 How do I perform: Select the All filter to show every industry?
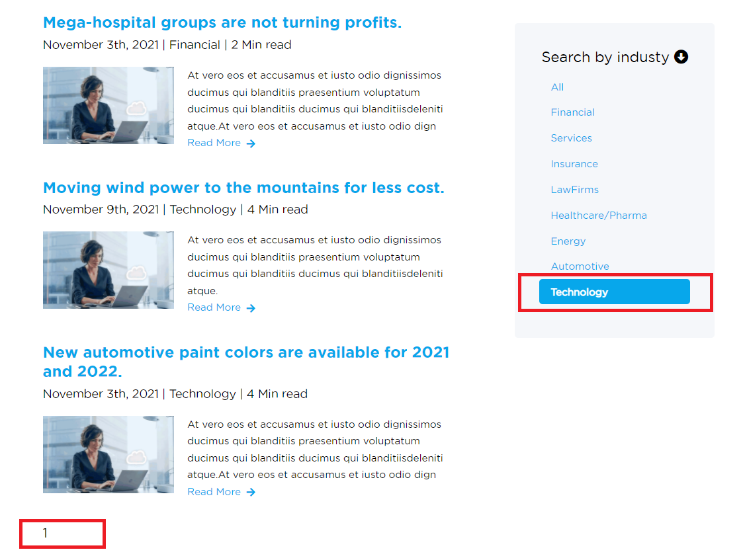click(557, 87)
